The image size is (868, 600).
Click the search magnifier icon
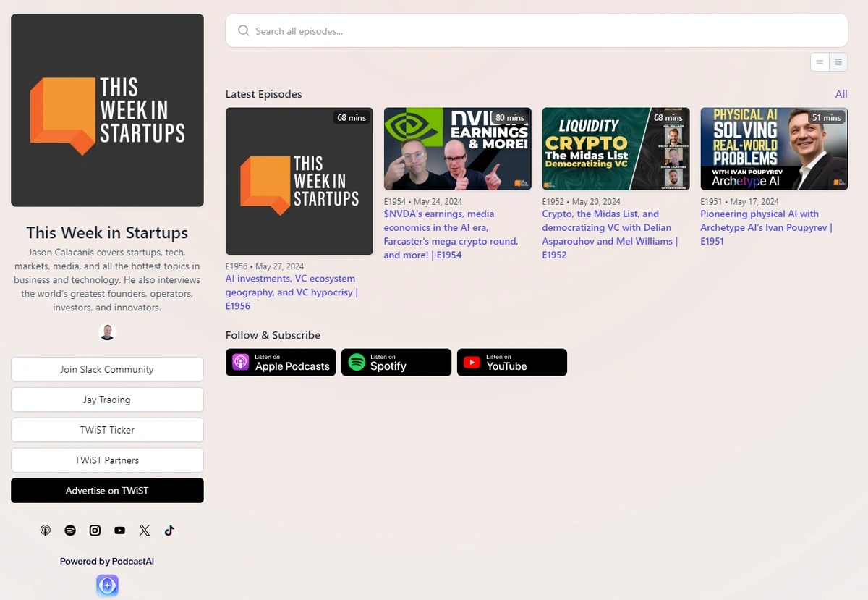coord(244,31)
